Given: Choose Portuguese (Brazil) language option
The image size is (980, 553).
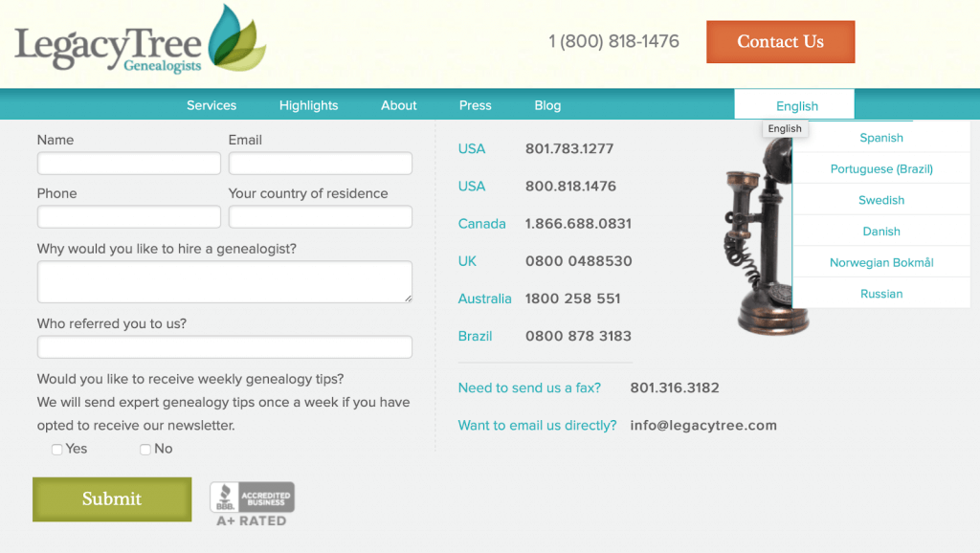Looking at the screenshot, I should (880, 169).
